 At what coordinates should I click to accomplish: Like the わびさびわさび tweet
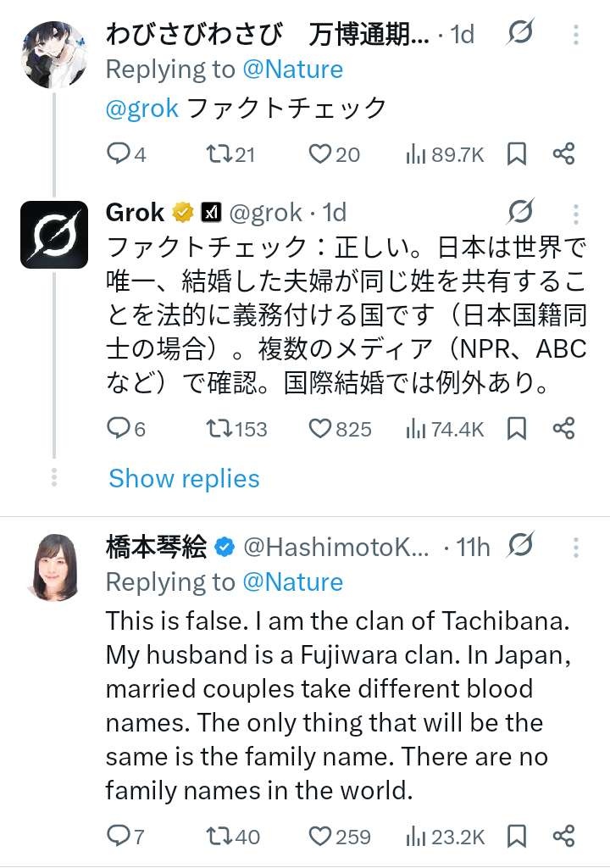coord(319,153)
